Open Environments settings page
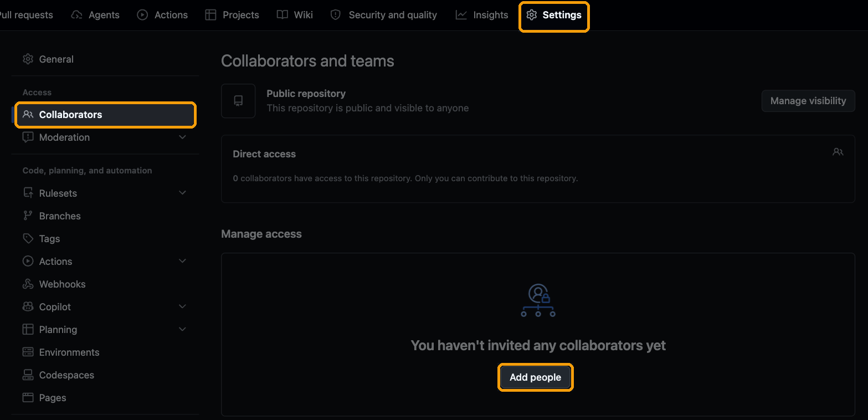 105,352
